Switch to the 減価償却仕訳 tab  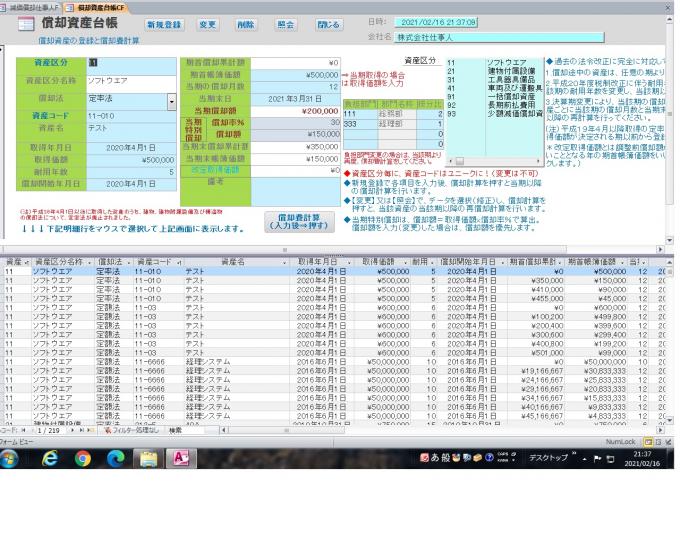tap(32, 6)
